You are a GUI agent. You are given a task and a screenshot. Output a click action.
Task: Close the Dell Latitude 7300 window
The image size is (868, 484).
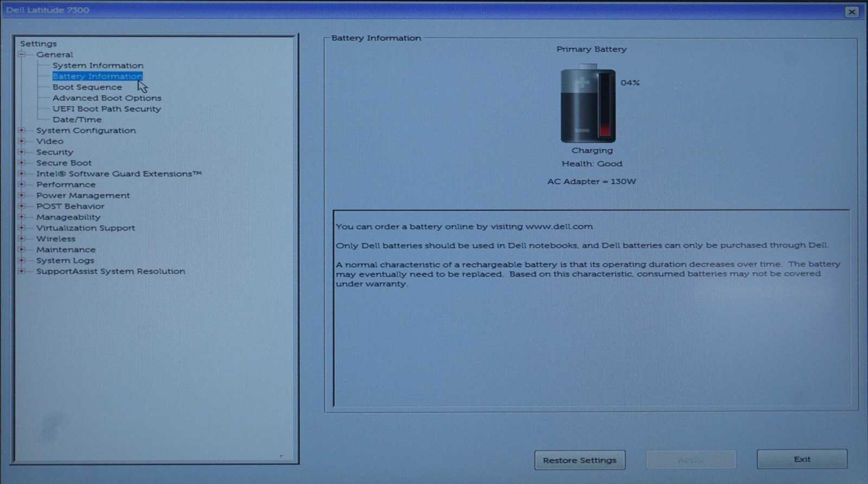tap(852, 11)
